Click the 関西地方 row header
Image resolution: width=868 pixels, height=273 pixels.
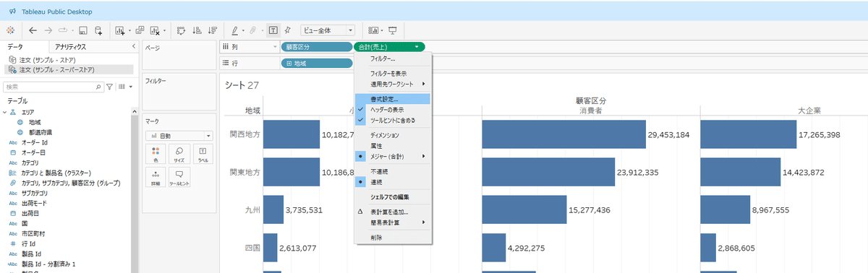[244, 135]
